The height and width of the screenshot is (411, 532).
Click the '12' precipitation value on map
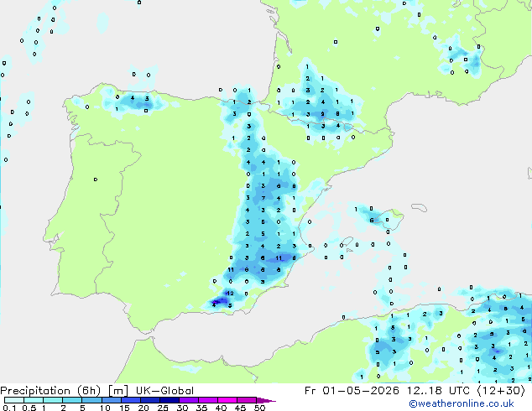(x=230, y=294)
